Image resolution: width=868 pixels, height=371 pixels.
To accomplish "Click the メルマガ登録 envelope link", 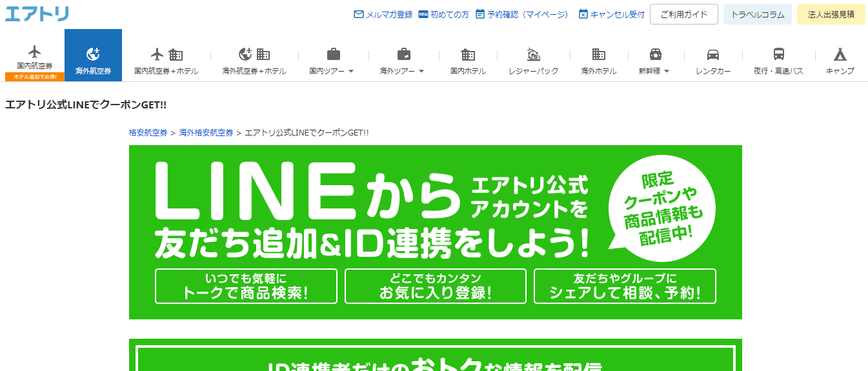I will coord(383,14).
